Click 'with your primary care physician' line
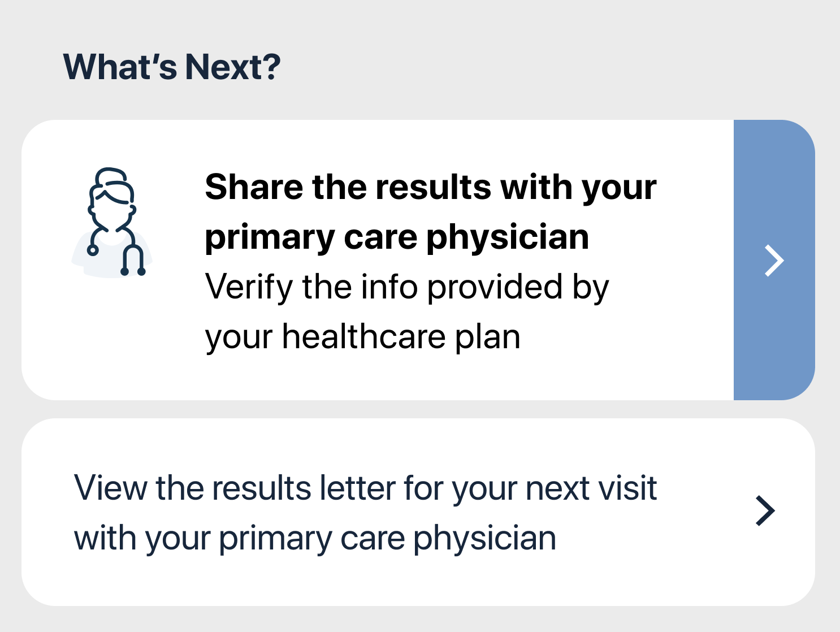Image resolution: width=840 pixels, height=632 pixels. 315,538
